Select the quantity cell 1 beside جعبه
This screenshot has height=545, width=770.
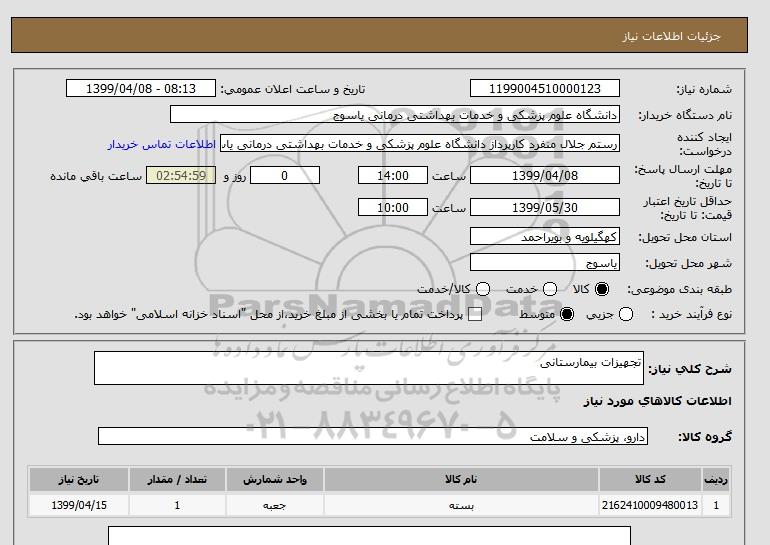click(177, 505)
